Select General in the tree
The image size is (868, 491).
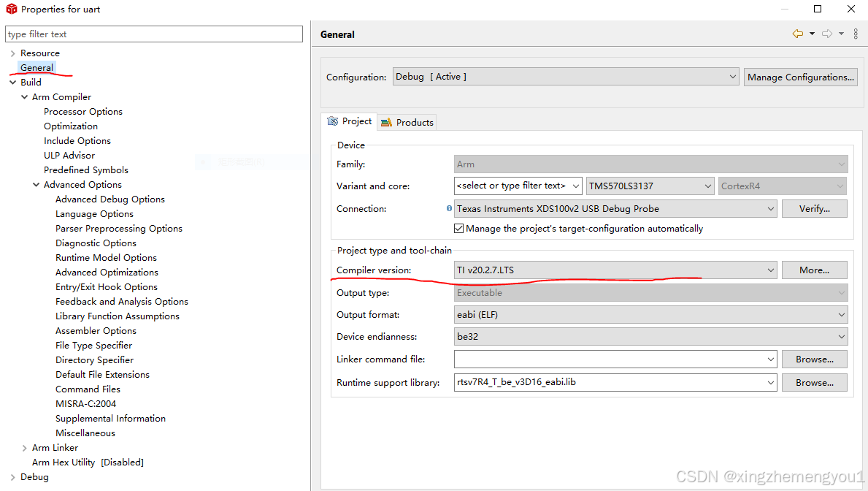coord(37,68)
